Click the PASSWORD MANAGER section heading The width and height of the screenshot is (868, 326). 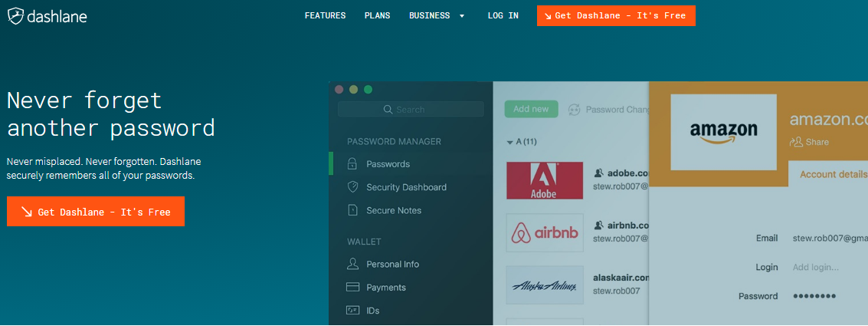click(x=394, y=141)
